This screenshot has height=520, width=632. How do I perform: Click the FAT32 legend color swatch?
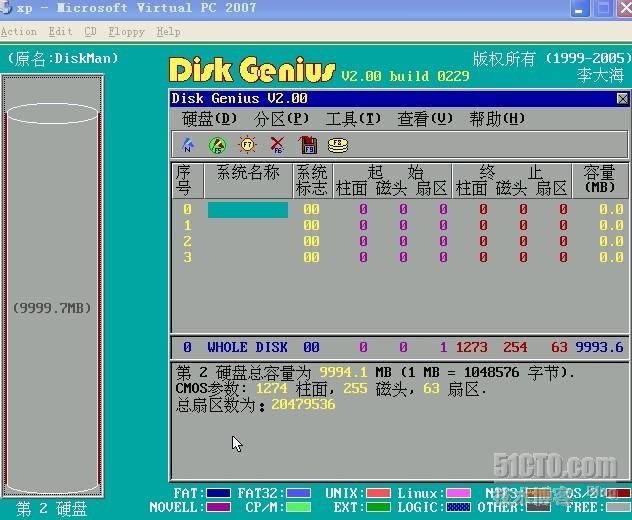point(298,493)
